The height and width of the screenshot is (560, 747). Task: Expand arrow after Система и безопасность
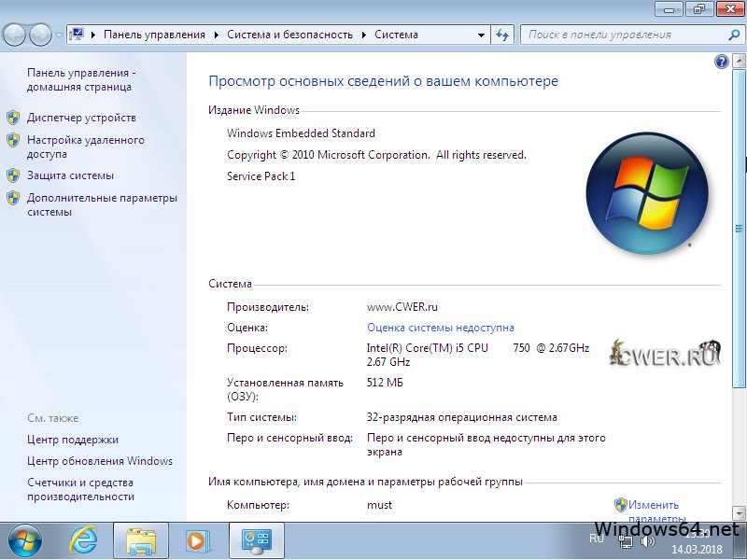[x=364, y=35]
